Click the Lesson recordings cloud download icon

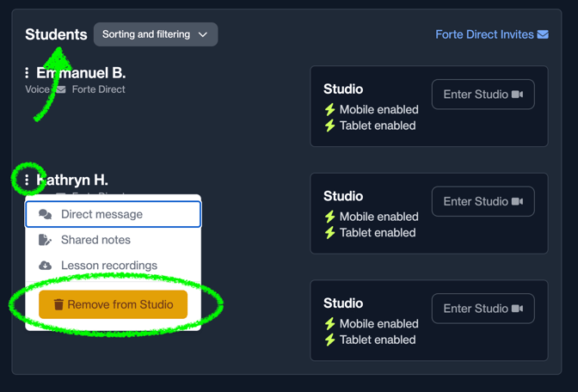point(46,266)
